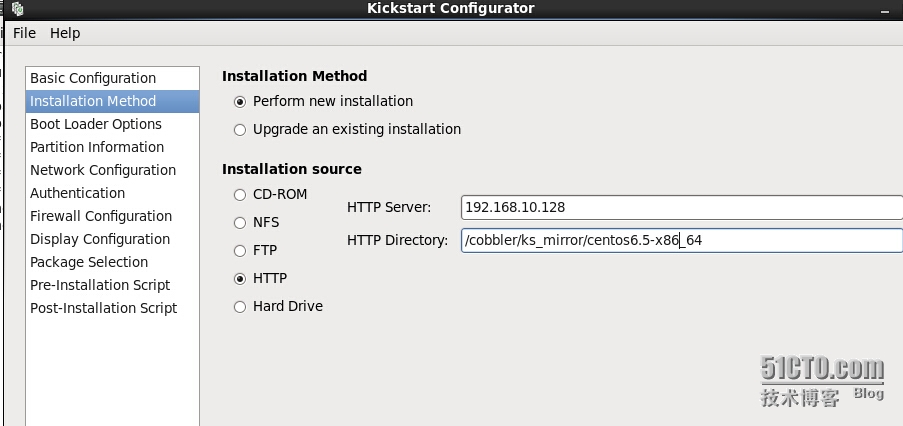Viewport: 903px width, 426px height.
Task: Open the Help menu
Action: pos(65,33)
